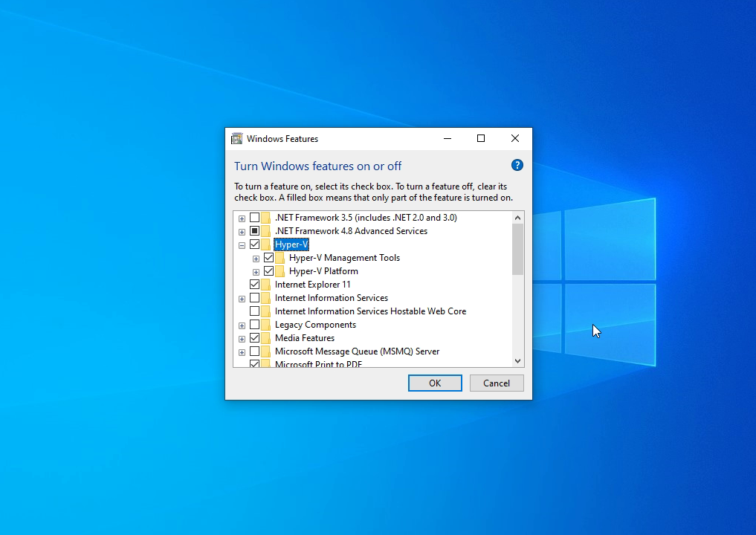The image size is (756, 535).
Task: Click the Hostable Web Core folder icon
Action: pyautogui.click(x=265, y=311)
